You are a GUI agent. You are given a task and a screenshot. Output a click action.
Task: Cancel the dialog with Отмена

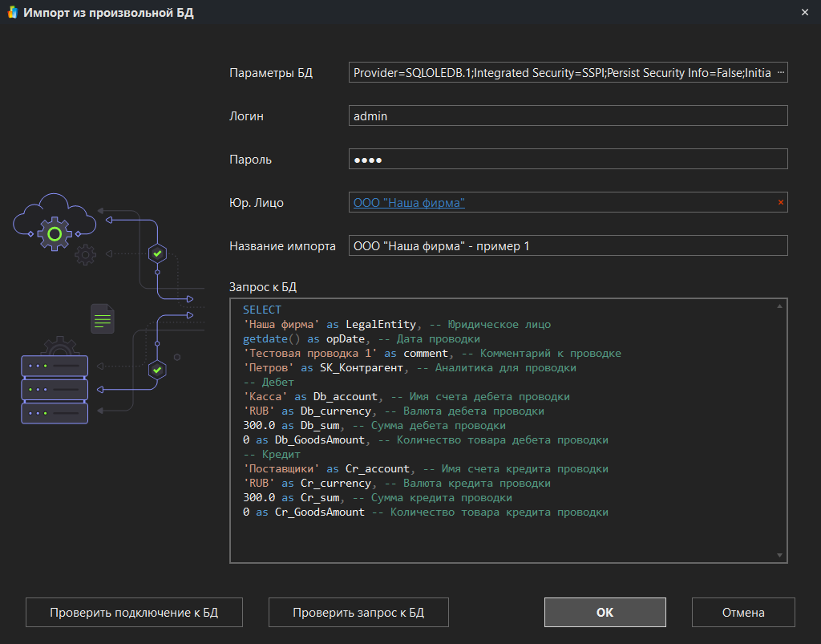tap(743, 612)
